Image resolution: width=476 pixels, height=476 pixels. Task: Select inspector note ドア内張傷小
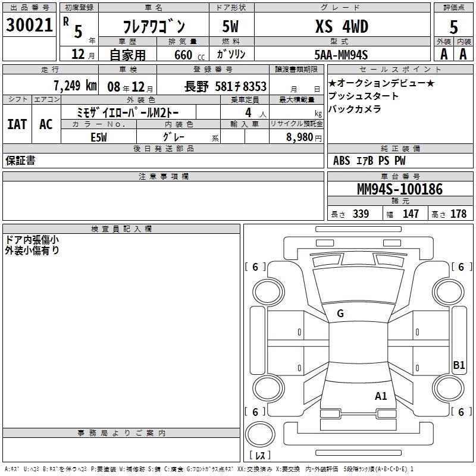point(32,240)
